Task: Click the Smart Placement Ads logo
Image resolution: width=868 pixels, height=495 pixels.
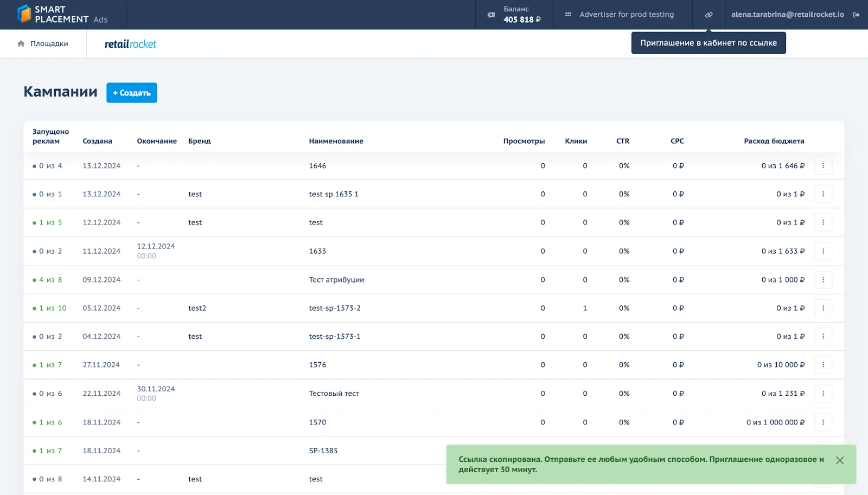Action: coord(62,15)
